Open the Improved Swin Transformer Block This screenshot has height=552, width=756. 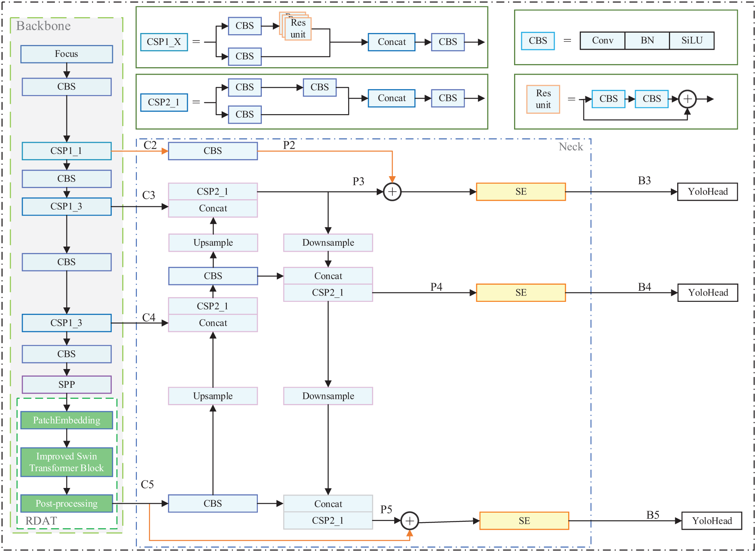pos(66,461)
